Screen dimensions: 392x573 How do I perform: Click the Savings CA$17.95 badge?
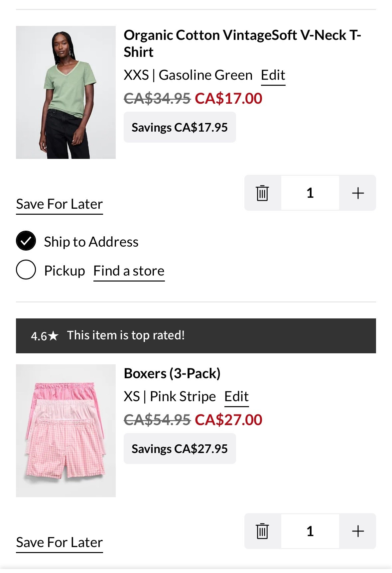(180, 127)
